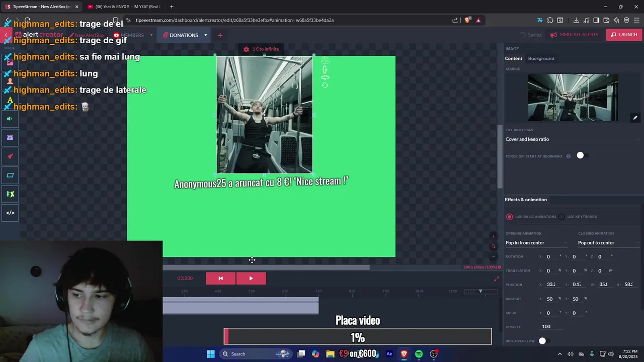Open the FX insert tool
The height and width of the screenshot is (362, 644).
10,194
